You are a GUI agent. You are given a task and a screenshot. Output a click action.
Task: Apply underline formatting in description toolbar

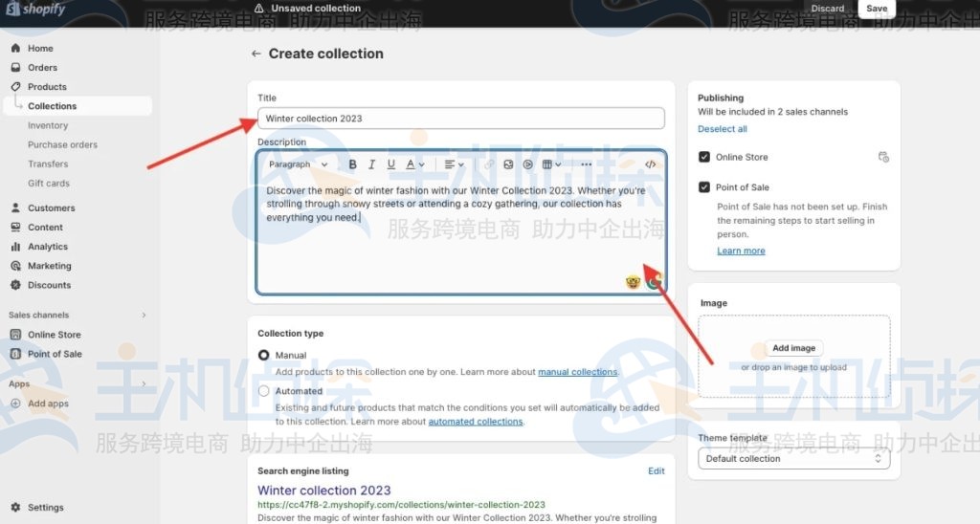click(x=390, y=164)
